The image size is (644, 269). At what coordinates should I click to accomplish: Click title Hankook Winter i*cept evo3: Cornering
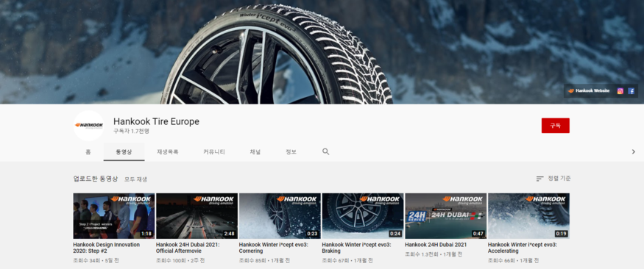coord(274,248)
